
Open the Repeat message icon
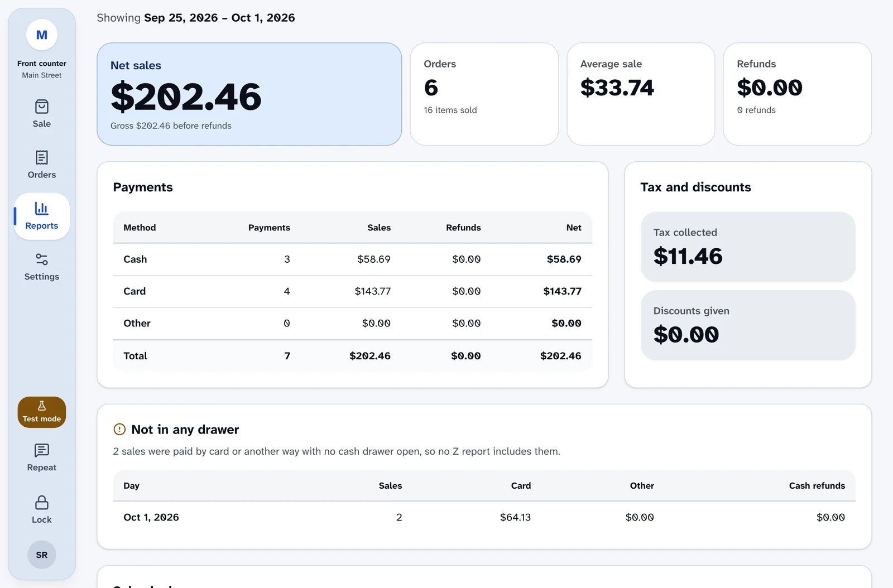click(x=42, y=450)
